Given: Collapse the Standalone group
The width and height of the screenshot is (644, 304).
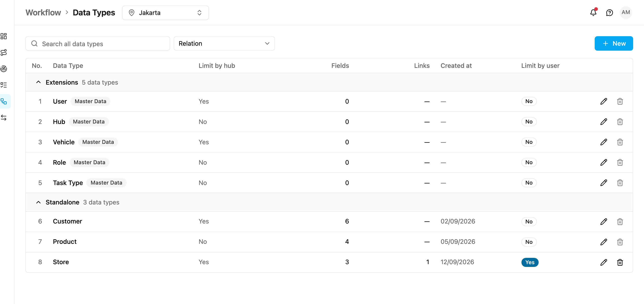Looking at the screenshot, I should pyautogui.click(x=38, y=202).
